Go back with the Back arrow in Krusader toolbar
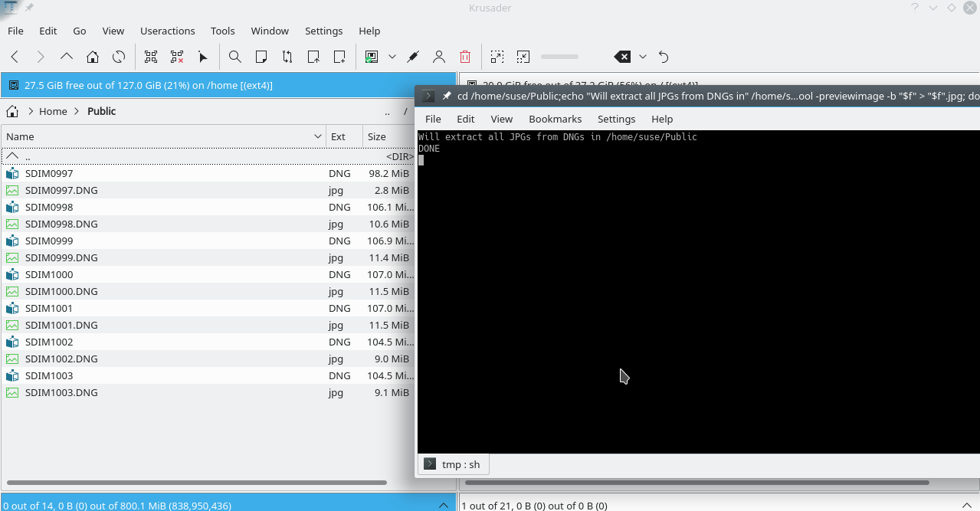The height and width of the screenshot is (511, 980). pyautogui.click(x=15, y=57)
